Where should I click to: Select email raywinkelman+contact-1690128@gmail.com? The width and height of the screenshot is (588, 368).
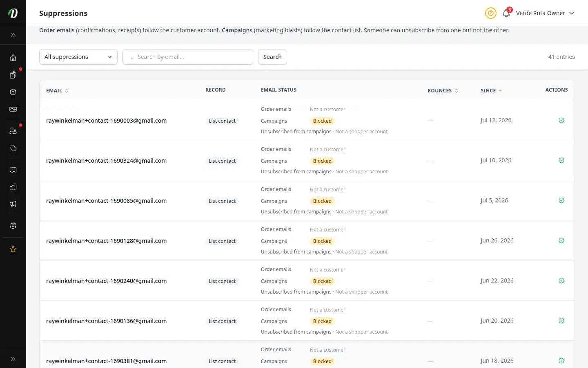tap(106, 241)
